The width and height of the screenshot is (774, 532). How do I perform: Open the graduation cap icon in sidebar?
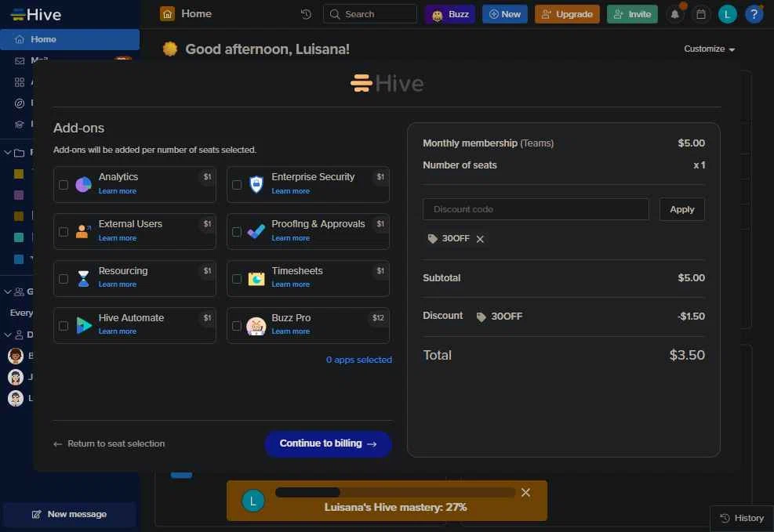(20, 125)
